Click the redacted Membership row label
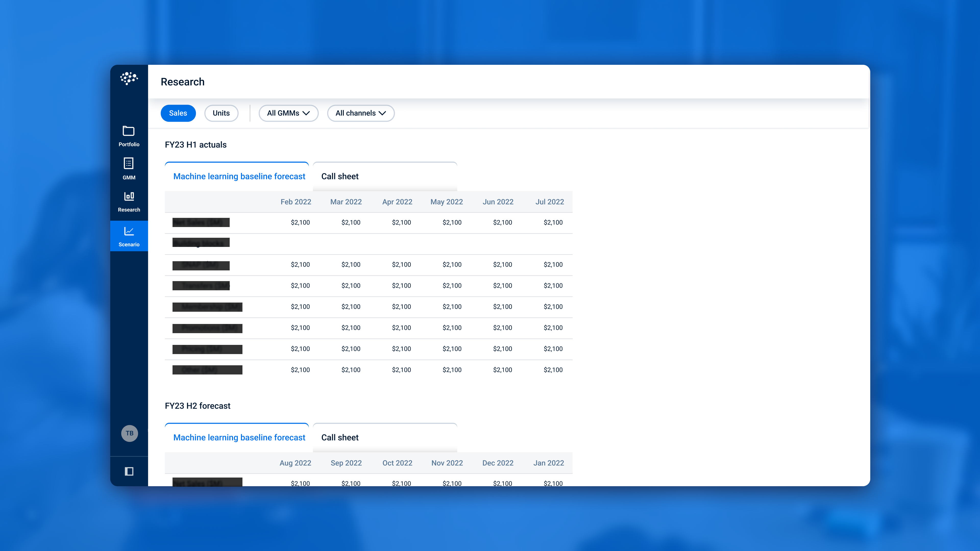This screenshot has height=551, width=980. click(x=207, y=307)
